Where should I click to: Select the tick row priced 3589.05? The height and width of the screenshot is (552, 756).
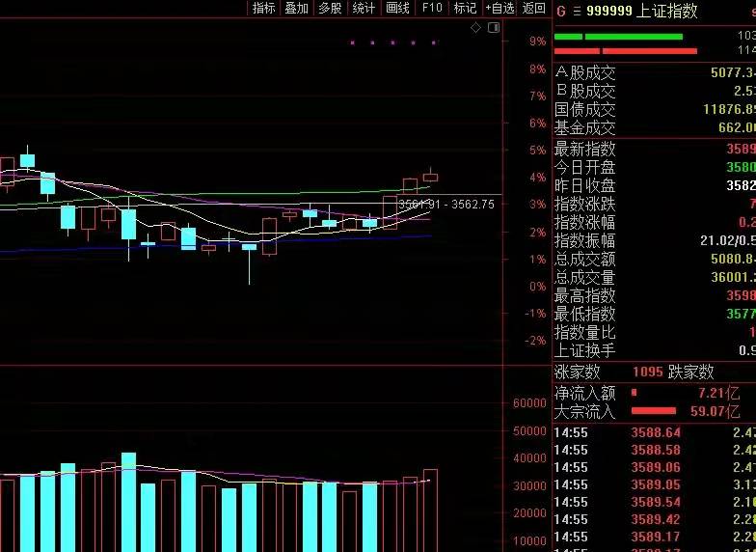click(654, 484)
